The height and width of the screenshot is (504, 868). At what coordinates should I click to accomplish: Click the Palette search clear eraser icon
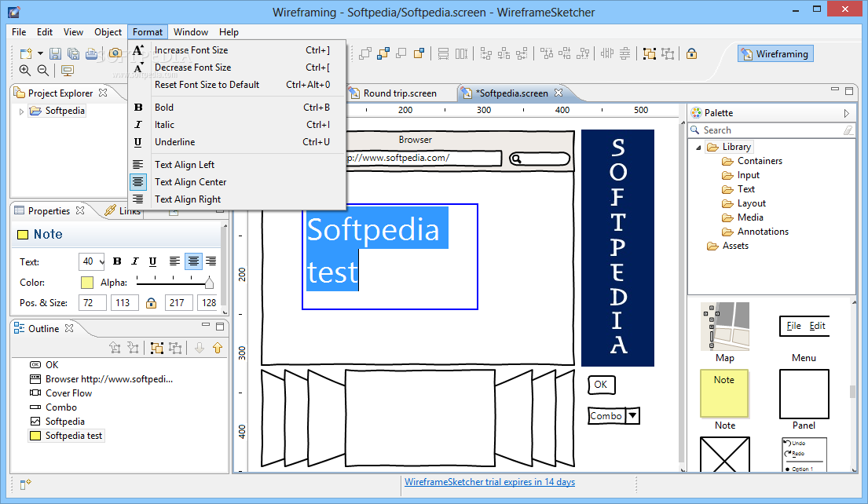click(848, 130)
